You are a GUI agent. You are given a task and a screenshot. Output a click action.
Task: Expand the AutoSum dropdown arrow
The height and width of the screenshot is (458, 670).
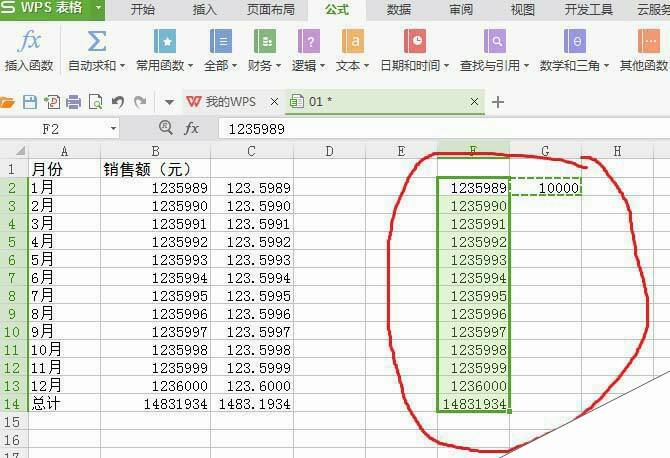click(x=122, y=66)
